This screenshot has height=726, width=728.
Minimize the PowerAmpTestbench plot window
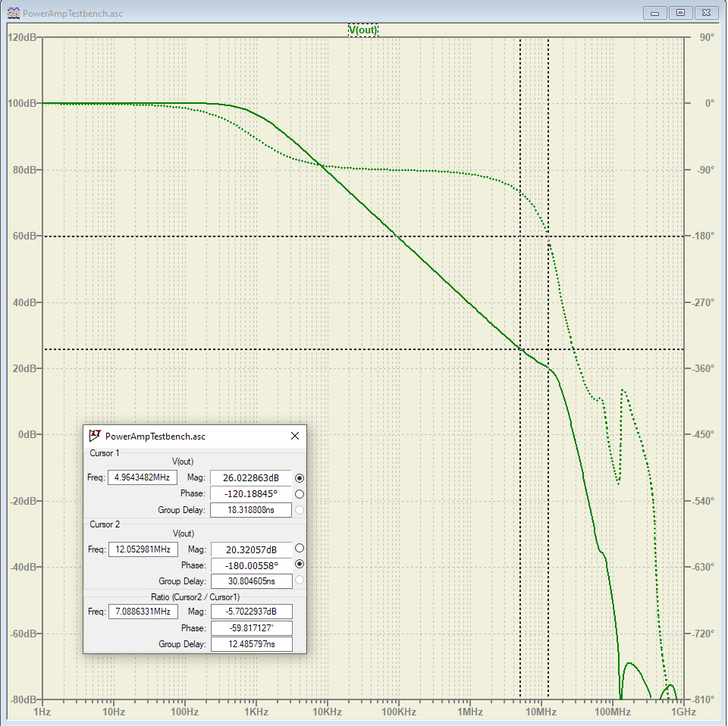(654, 13)
